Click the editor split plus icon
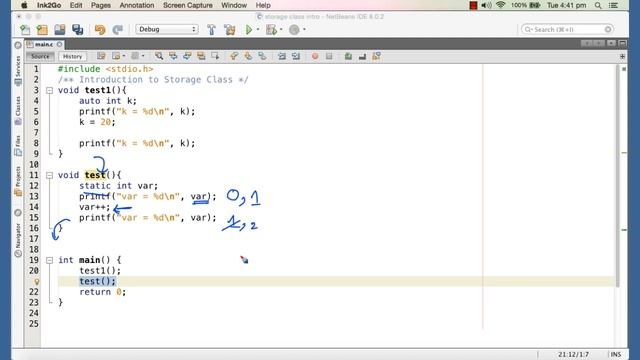 point(622,56)
